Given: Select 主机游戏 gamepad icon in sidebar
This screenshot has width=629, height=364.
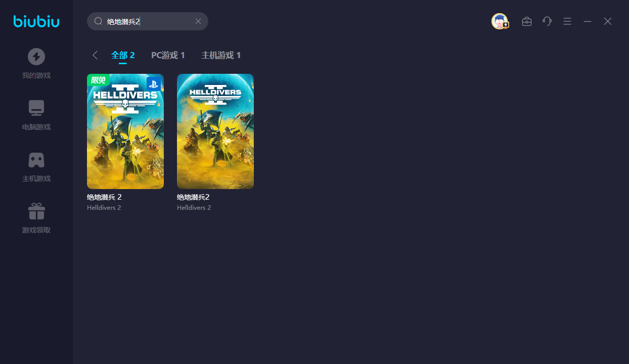Looking at the screenshot, I should click(x=36, y=160).
